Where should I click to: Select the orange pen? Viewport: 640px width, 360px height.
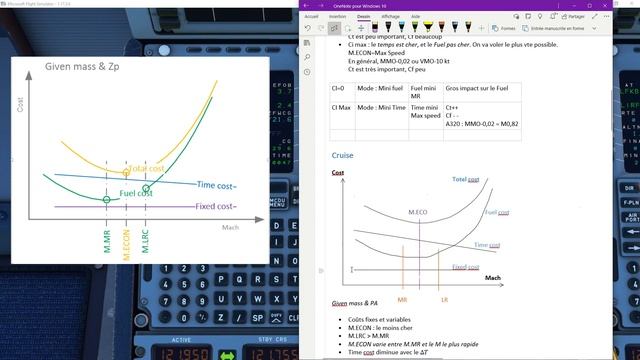coord(442,28)
